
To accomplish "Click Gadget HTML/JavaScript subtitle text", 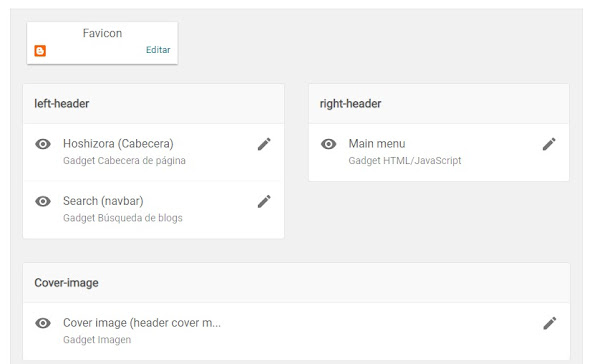I will point(405,160).
